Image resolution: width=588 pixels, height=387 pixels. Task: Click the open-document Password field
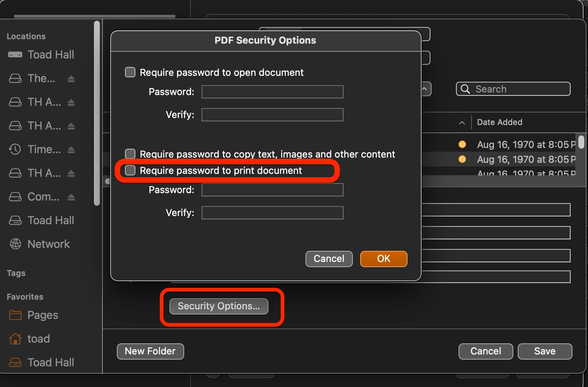pos(272,92)
